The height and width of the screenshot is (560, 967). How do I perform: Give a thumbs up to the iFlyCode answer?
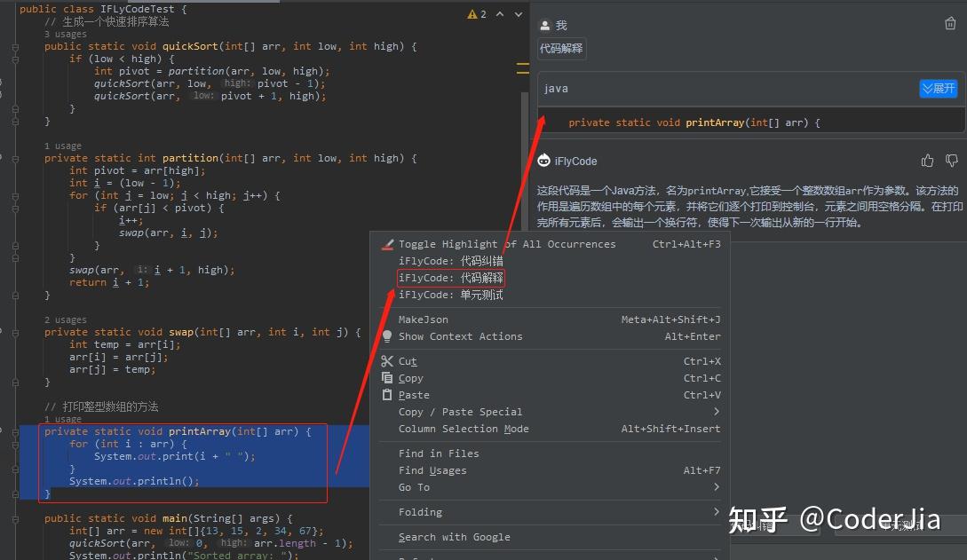pyautogui.click(x=926, y=161)
